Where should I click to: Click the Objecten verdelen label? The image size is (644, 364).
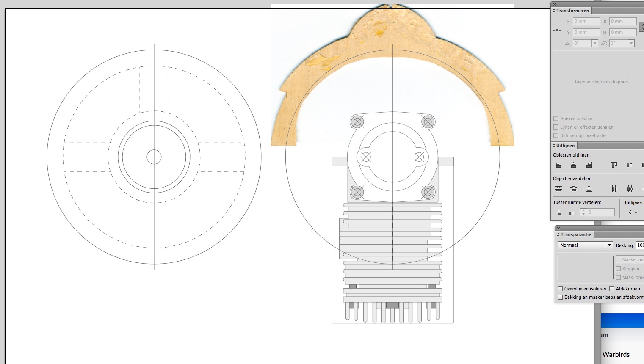click(x=572, y=179)
